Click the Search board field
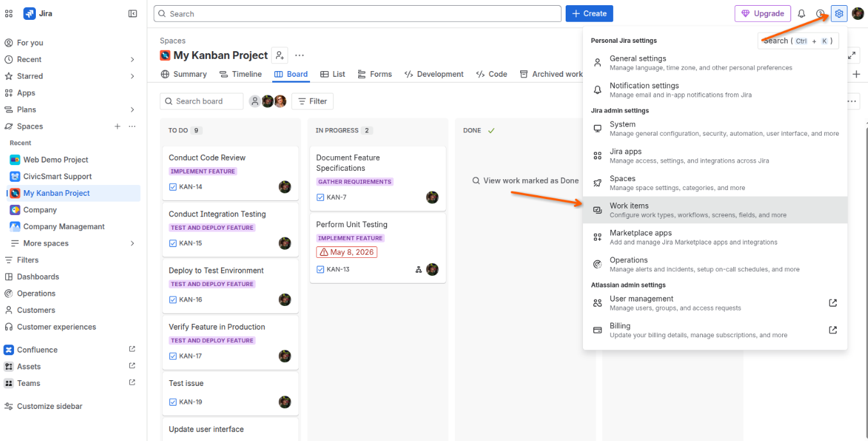The height and width of the screenshot is (441, 868). tap(202, 101)
